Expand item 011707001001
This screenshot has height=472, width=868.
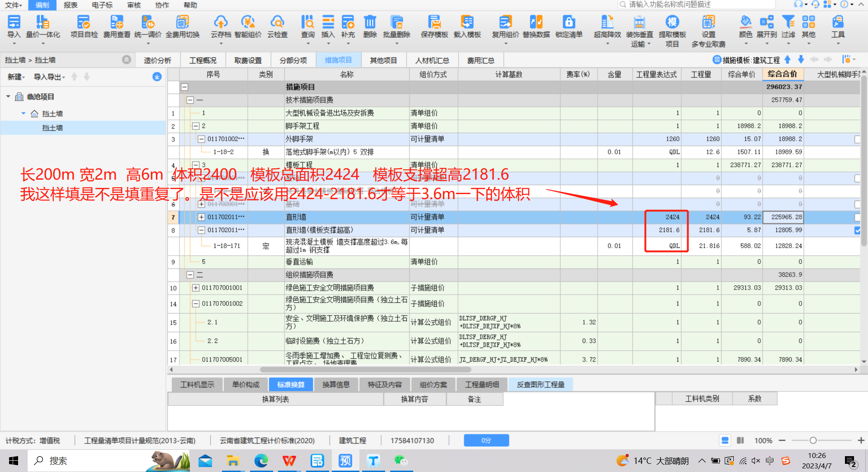(x=196, y=288)
